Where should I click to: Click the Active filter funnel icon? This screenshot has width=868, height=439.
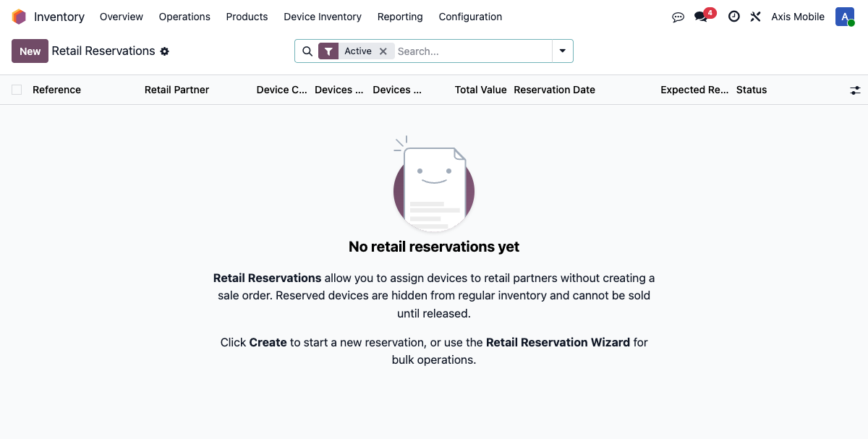[x=329, y=51]
